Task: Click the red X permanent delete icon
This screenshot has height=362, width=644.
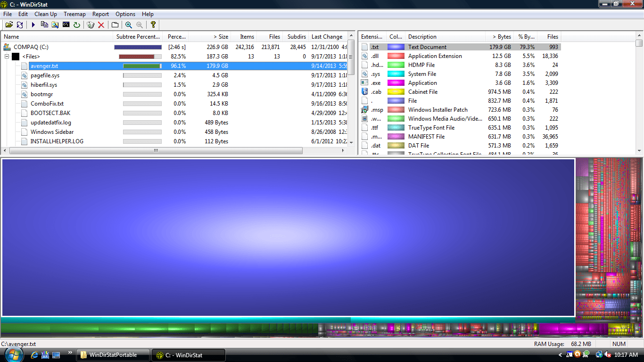Action: (101, 25)
